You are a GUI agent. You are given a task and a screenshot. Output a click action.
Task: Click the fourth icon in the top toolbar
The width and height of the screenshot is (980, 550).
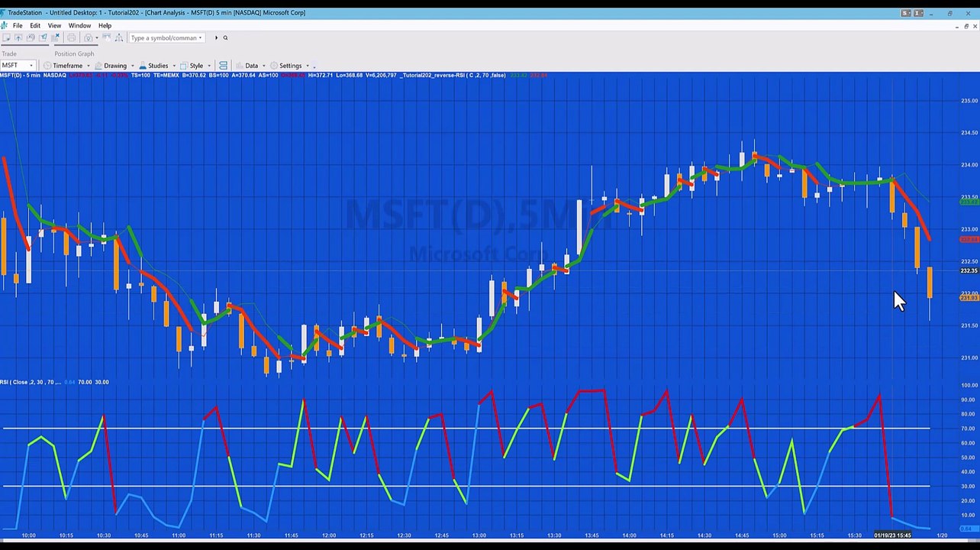point(43,37)
